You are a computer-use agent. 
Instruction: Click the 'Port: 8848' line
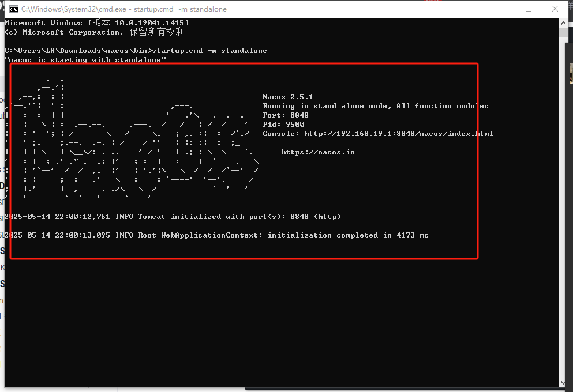286,115
